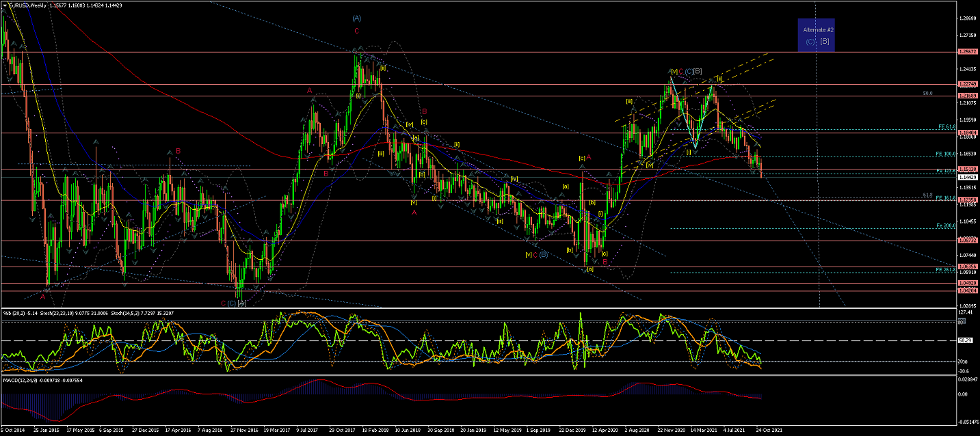Click the current price tag 1.14429
Image resolution: width=980 pixels, height=436 pixels.
click(966, 177)
